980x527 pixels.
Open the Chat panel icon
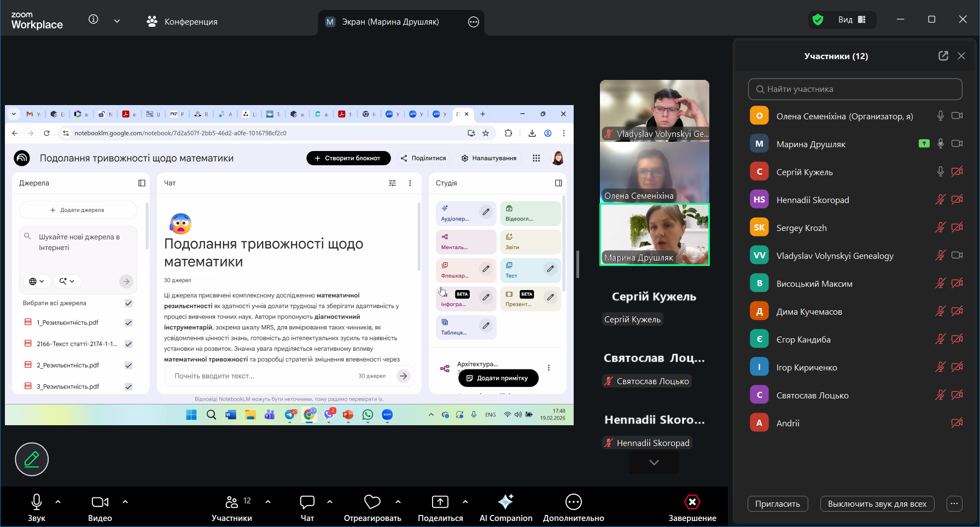coord(307,502)
